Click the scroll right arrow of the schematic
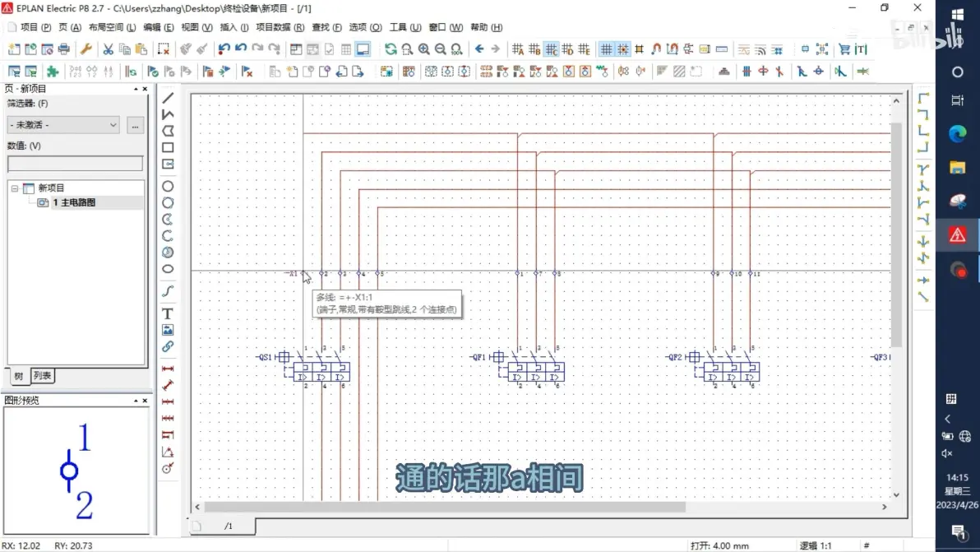Viewport: 980px width, 552px height. click(x=885, y=507)
